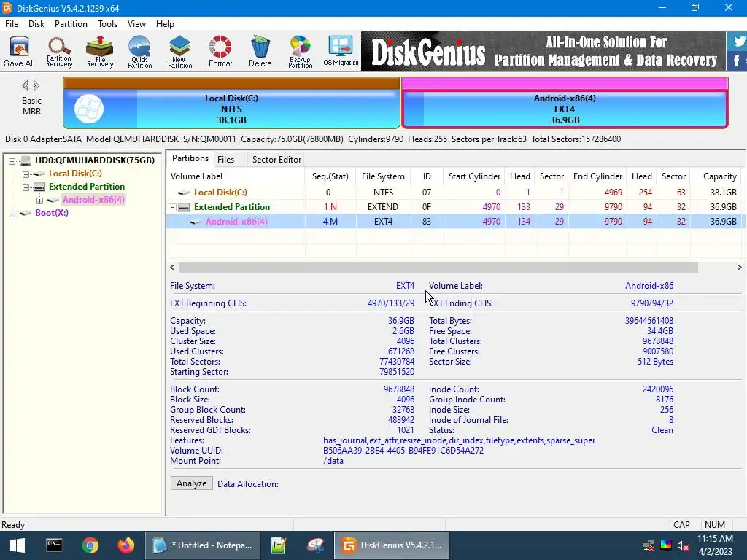Expand Boot(X:) tree node
The height and width of the screenshot is (560, 747).
12,214
